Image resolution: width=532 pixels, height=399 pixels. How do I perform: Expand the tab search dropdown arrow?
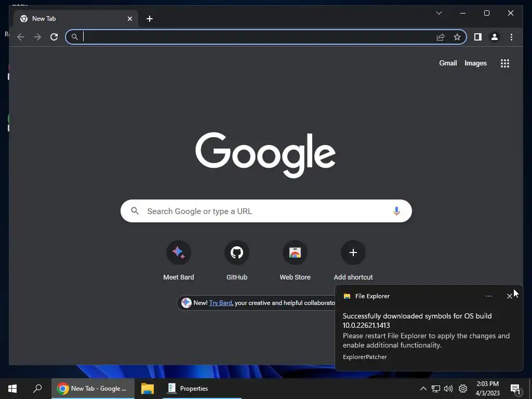tap(438, 13)
